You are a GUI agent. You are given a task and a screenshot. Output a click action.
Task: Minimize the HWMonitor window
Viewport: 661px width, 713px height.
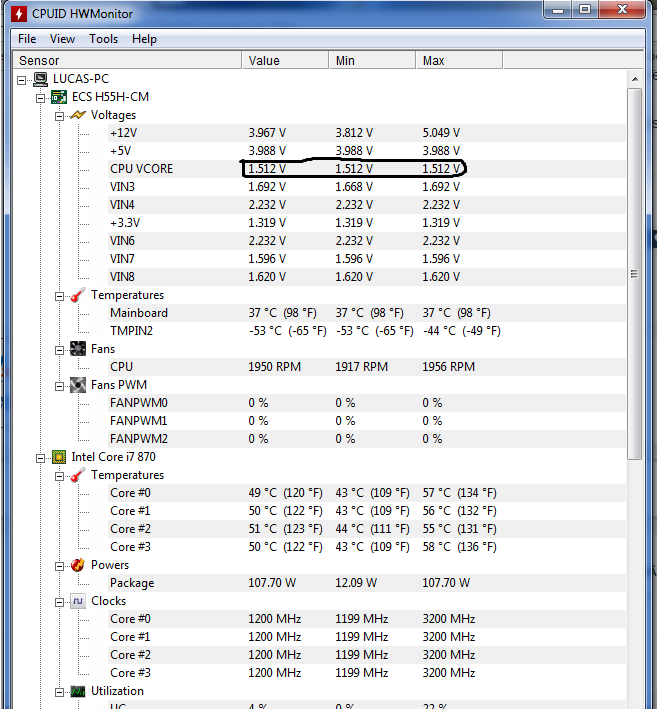coord(558,10)
